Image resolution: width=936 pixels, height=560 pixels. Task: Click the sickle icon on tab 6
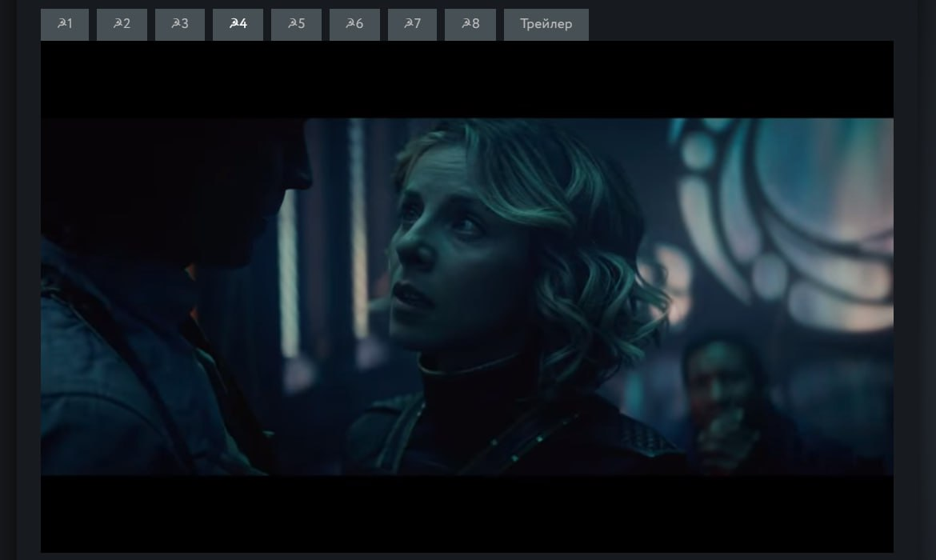[x=350, y=23]
